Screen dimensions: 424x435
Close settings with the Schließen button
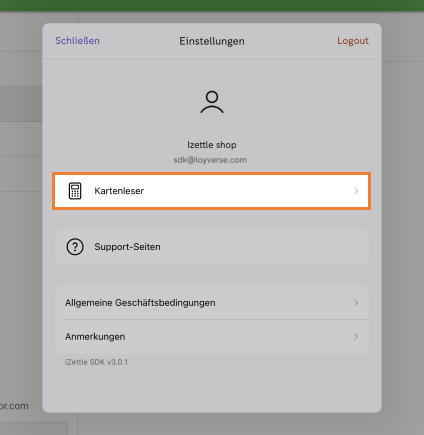77,41
